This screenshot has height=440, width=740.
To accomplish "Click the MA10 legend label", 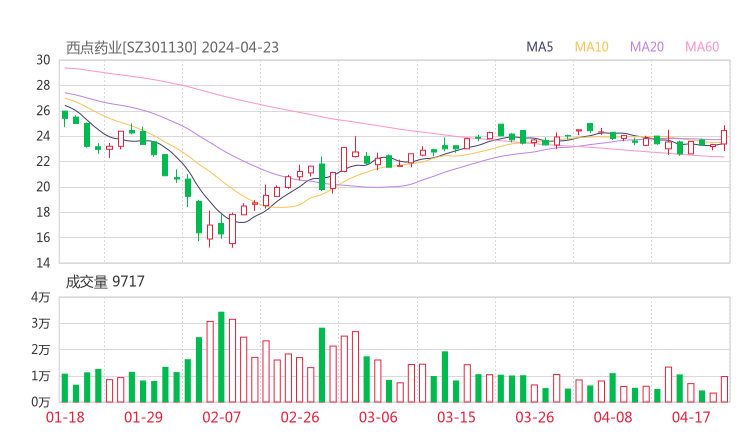I will [x=591, y=47].
